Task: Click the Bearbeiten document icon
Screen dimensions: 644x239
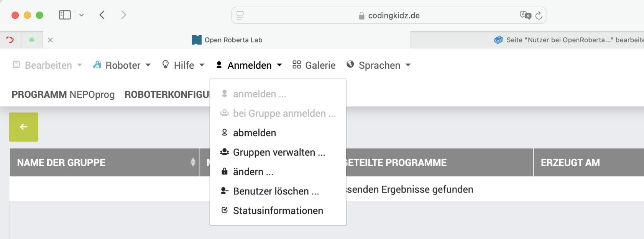Action: pos(16,64)
